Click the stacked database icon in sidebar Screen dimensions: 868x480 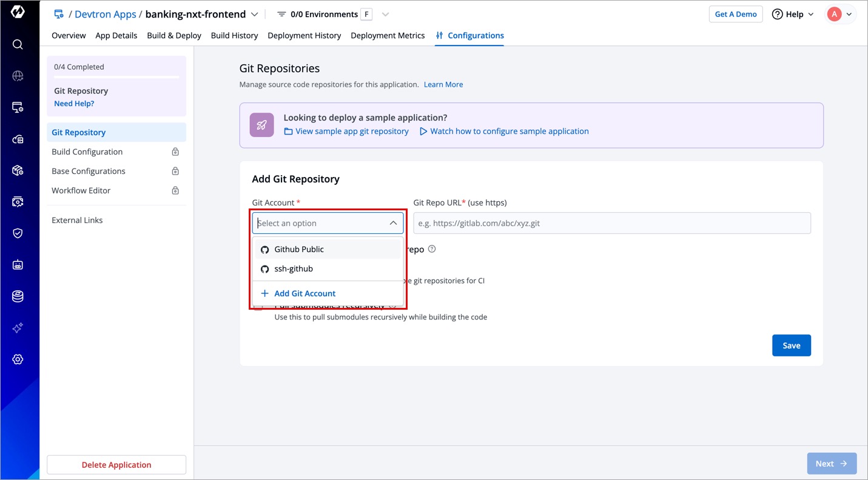(18, 296)
